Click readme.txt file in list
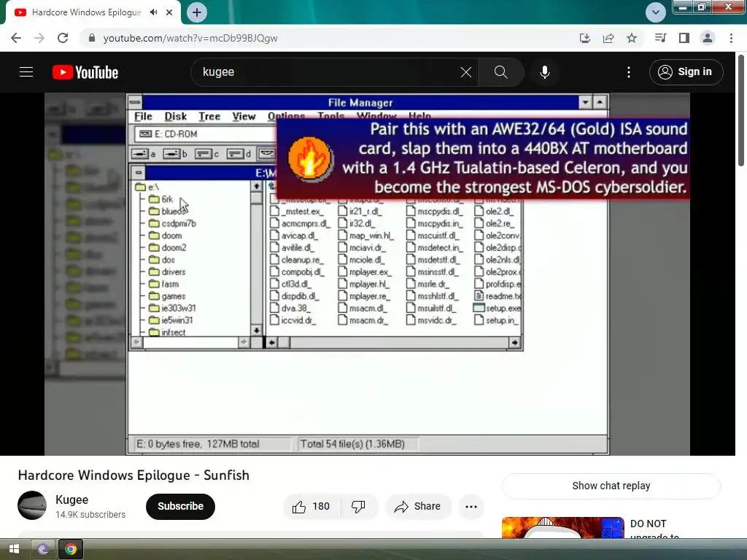Screen dimensions: 747x560 tap(498, 296)
